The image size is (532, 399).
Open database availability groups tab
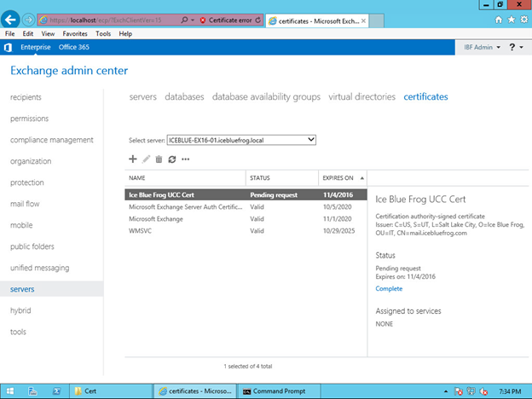coord(266,96)
